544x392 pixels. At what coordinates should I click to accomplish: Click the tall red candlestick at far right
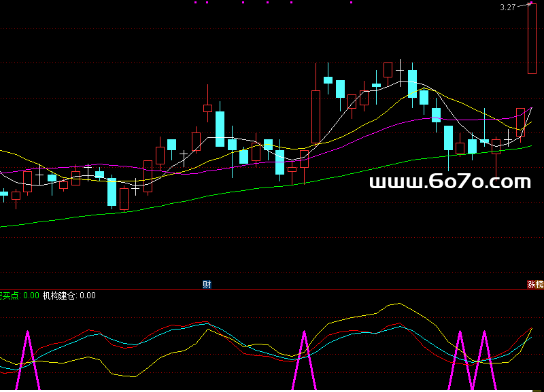click(x=532, y=39)
